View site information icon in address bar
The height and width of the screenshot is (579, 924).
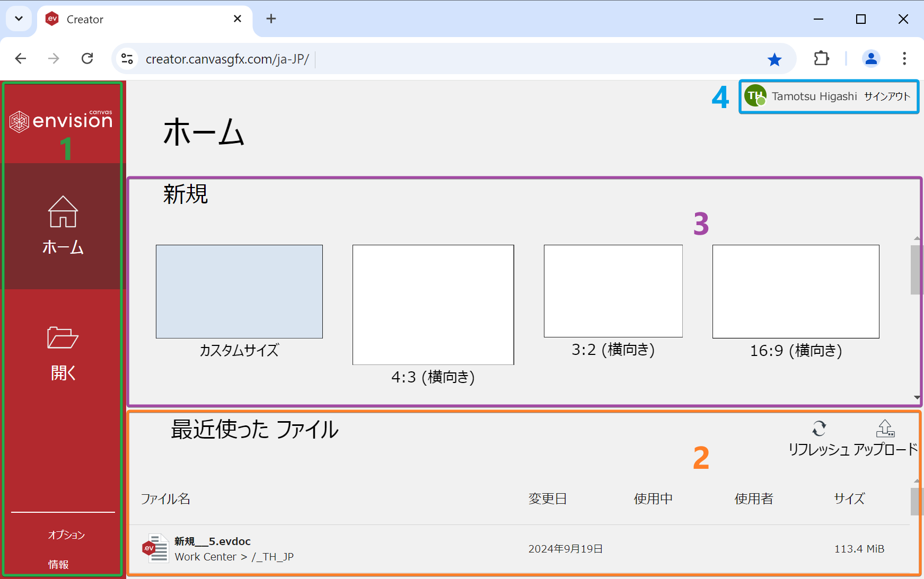(127, 59)
